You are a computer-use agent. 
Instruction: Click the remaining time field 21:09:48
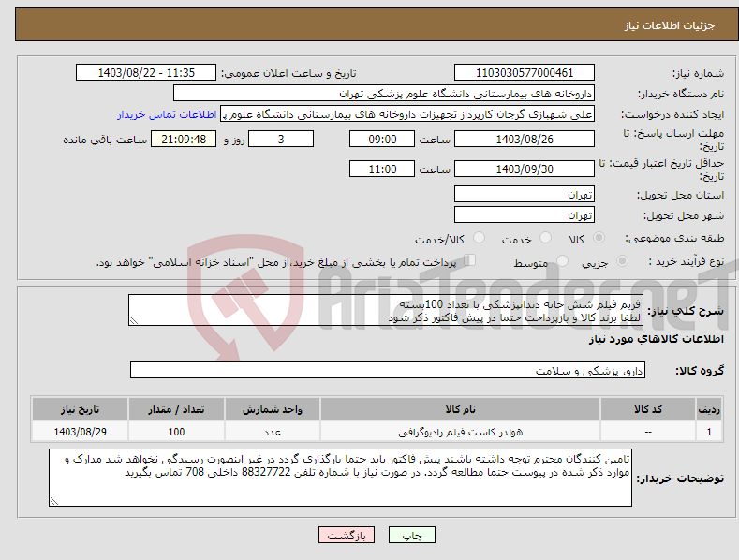coord(184,139)
